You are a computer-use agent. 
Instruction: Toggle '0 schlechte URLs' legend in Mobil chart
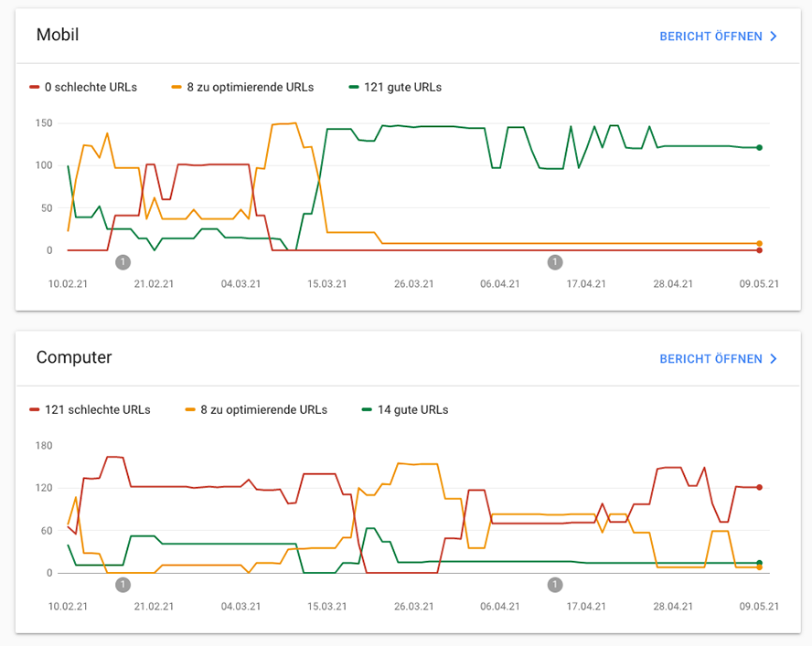pyautogui.click(x=83, y=88)
